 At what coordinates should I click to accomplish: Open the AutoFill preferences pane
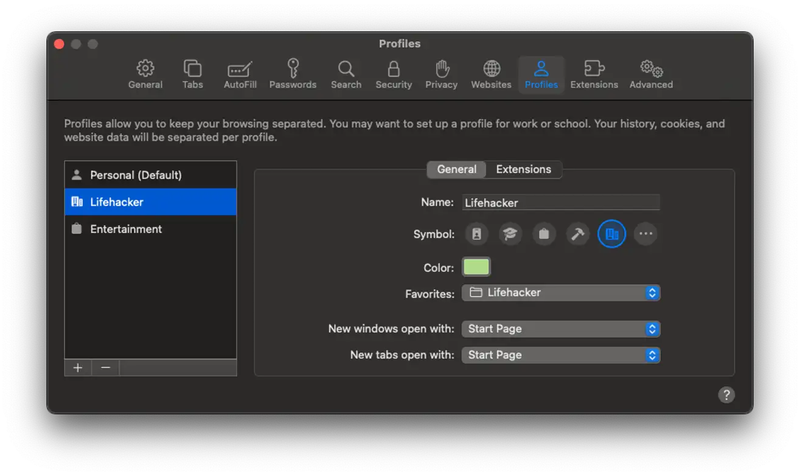coord(240,74)
